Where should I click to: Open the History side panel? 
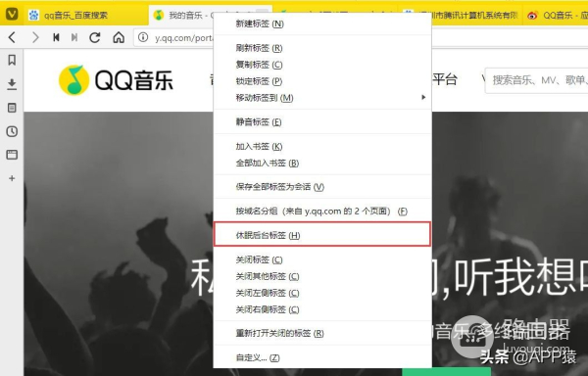coord(12,131)
